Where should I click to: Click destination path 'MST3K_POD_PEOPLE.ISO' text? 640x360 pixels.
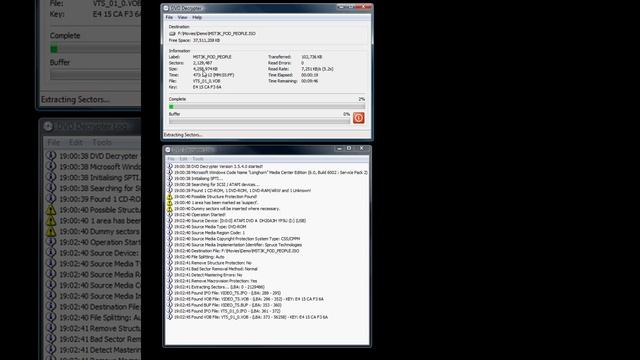216,33
